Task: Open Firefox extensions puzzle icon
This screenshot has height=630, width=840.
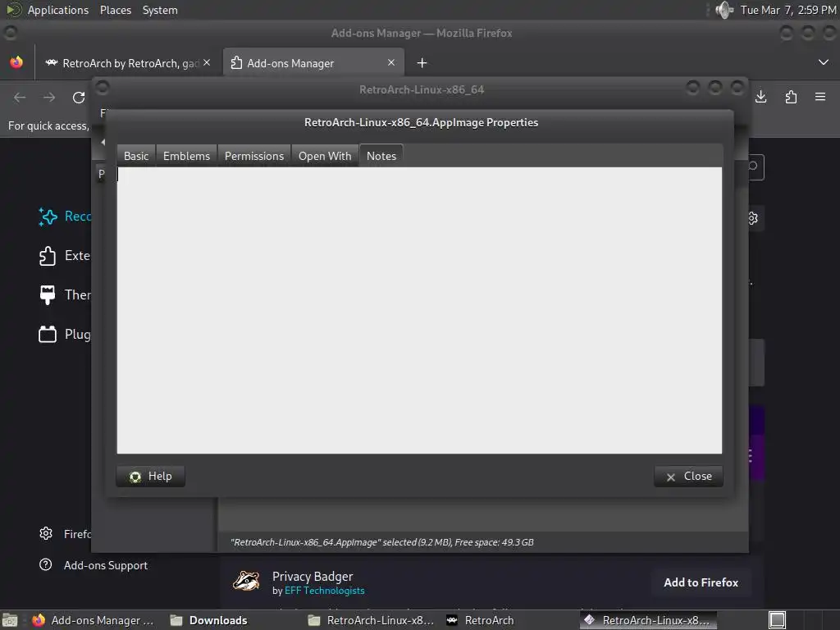Action: pos(791,97)
